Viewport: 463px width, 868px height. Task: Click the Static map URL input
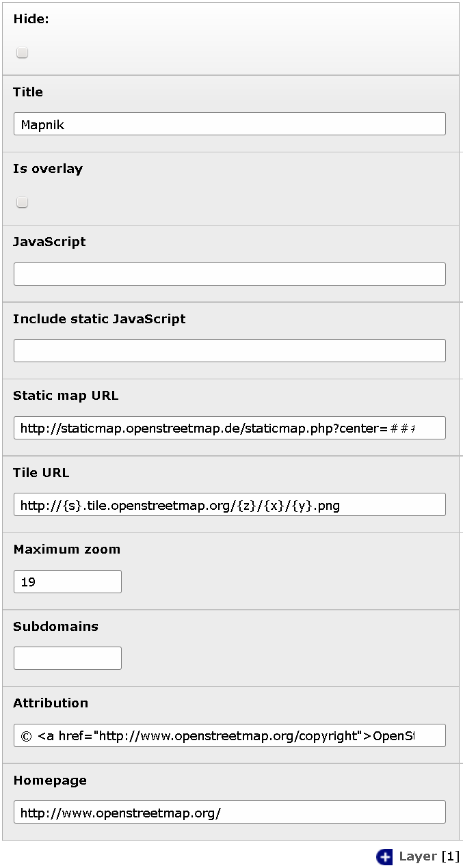(x=230, y=428)
